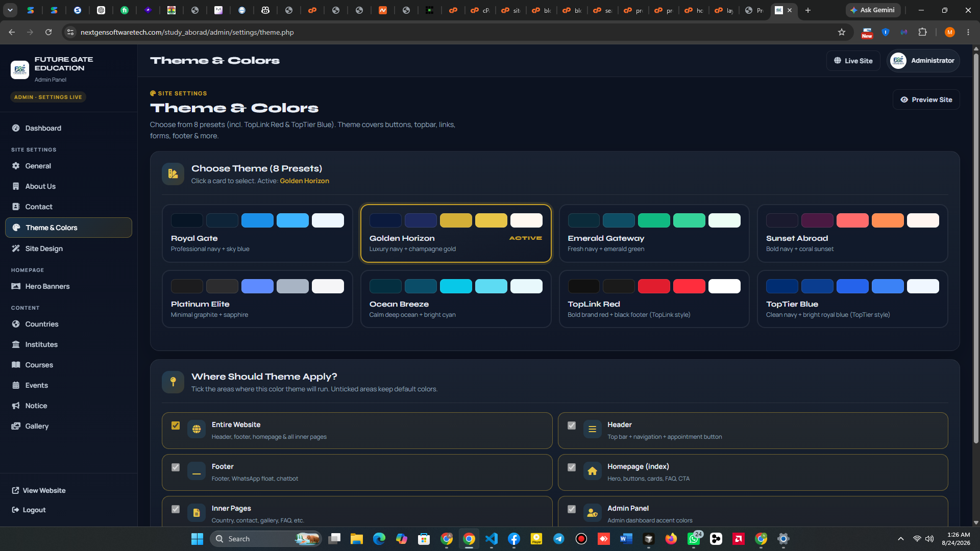The width and height of the screenshot is (980, 551).
Task: Click the Logout arrow icon
Action: coord(15,510)
